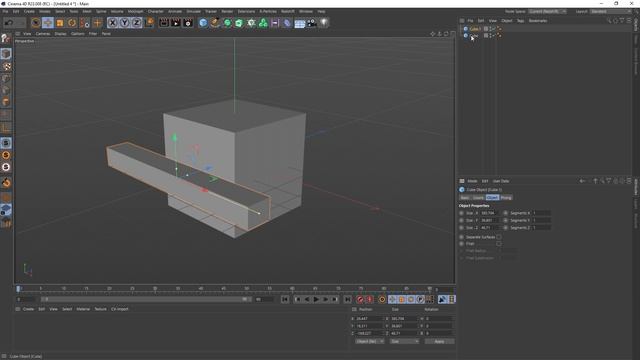
Task: Play the animation forward
Action: (316, 300)
